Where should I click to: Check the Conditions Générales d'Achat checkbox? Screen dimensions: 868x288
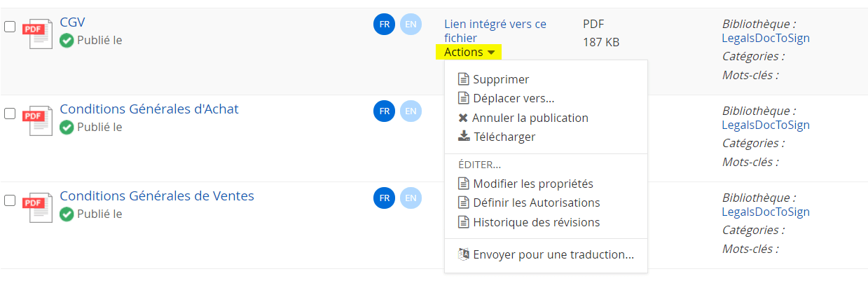10,114
